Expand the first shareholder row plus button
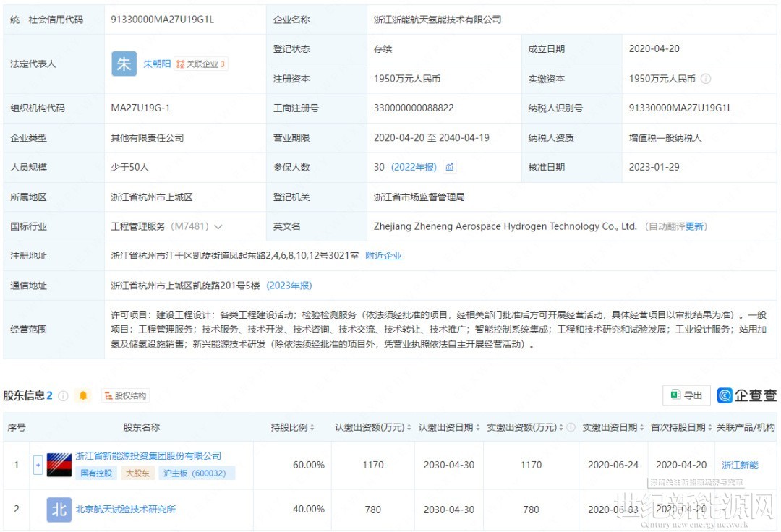The image size is (781, 532). coord(38,465)
